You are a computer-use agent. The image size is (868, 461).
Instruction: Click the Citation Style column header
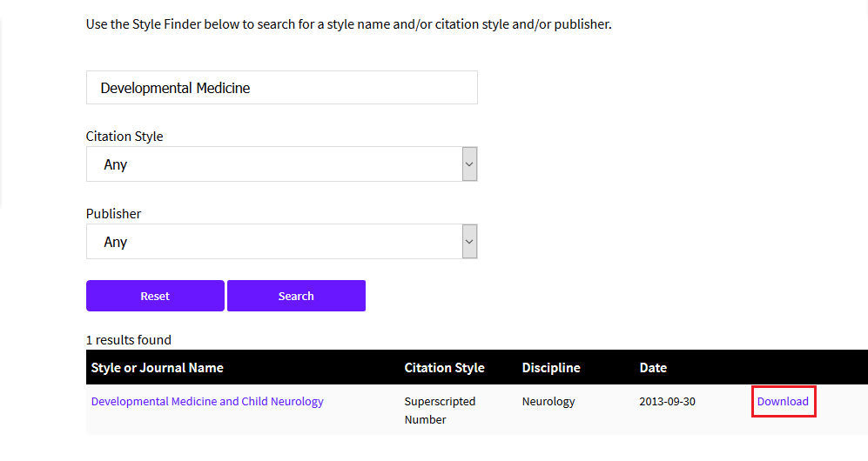pyautogui.click(x=445, y=368)
